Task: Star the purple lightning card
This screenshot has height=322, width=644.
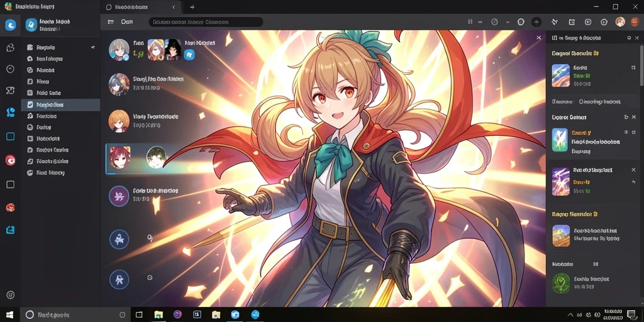Action: [x=633, y=182]
